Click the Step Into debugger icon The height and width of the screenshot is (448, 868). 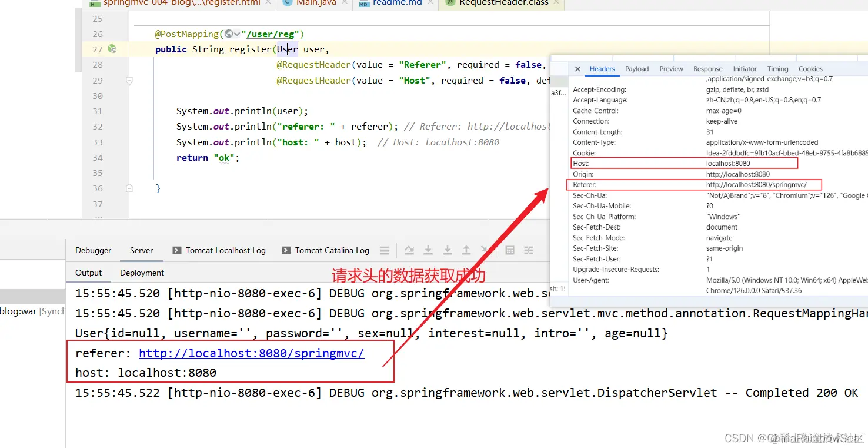(428, 250)
